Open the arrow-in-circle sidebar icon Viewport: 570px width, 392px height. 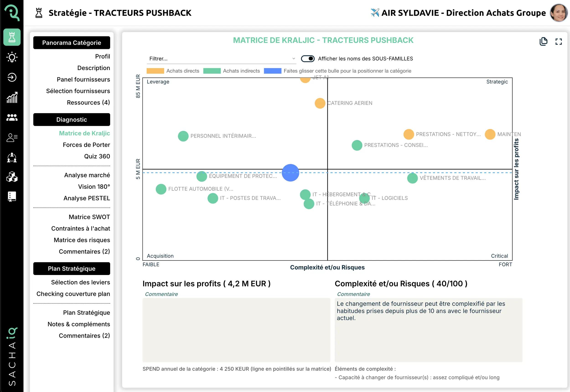coord(12,77)
